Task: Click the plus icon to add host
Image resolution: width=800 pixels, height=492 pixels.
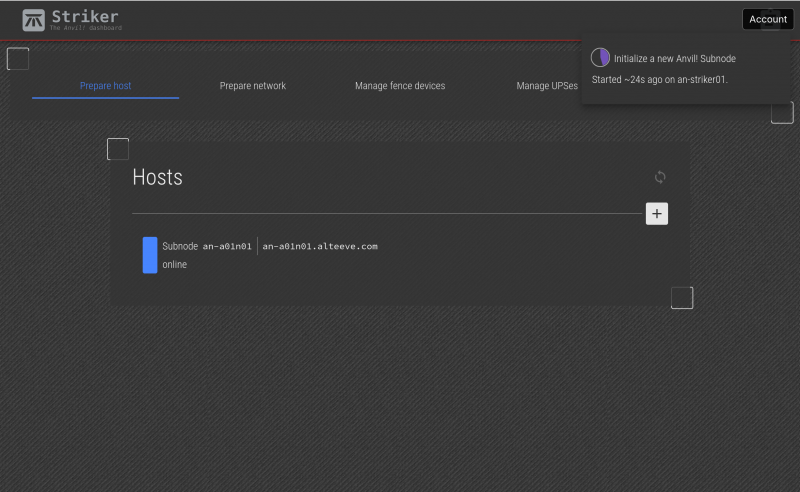Action: (657, 213)
